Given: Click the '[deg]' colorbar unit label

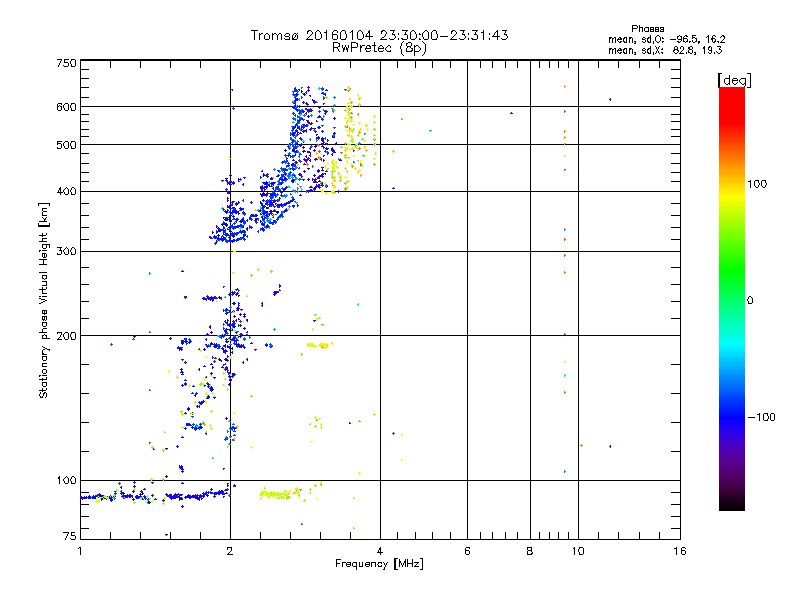Looking at the screenshot, I should [x=734, y=80].
